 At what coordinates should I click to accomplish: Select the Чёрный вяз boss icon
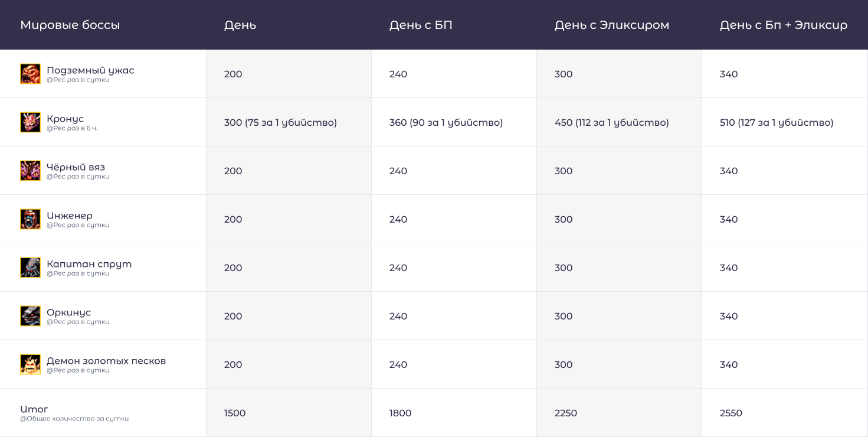click(31, 171)
